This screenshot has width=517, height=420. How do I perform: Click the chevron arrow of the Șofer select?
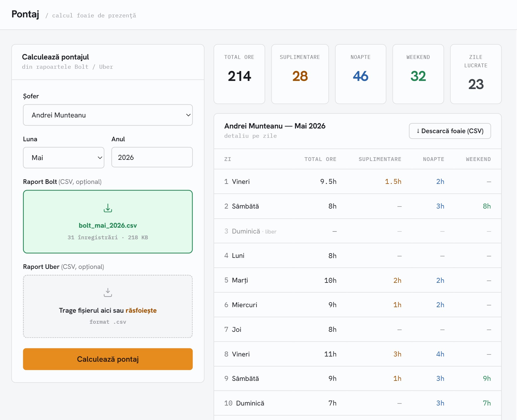188,115
